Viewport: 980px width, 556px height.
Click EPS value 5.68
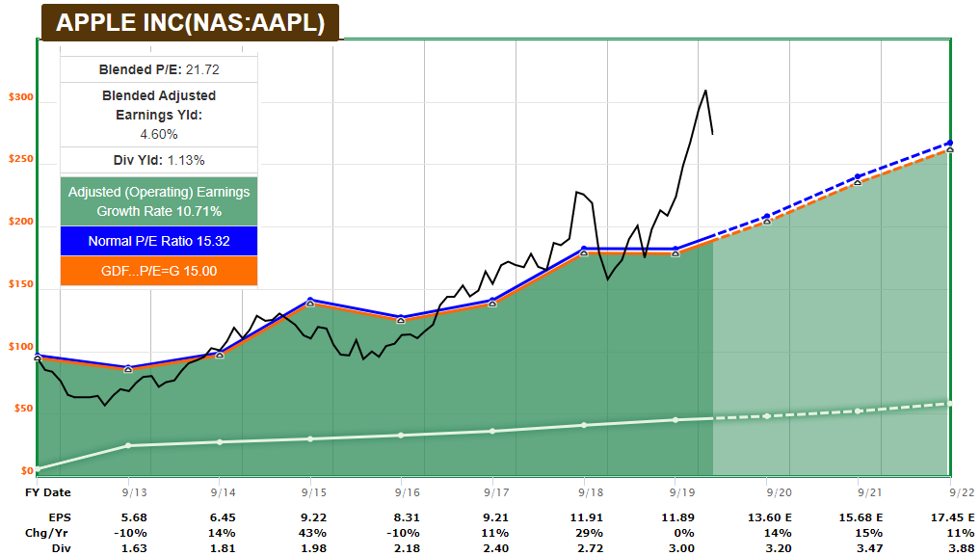[135, 517]
